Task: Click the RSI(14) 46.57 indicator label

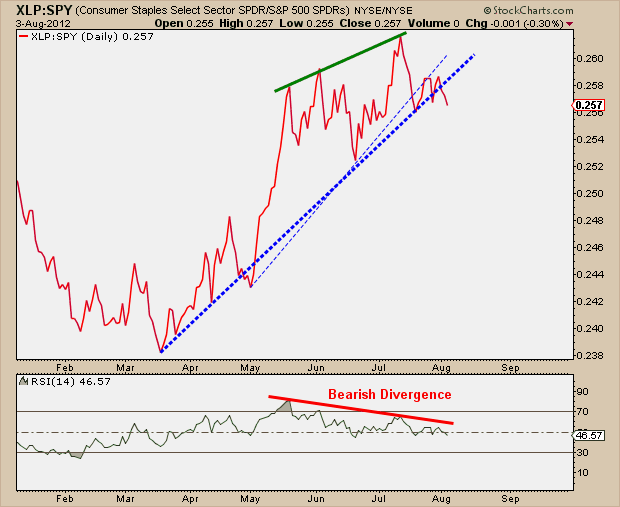Action: click(71, 382)
